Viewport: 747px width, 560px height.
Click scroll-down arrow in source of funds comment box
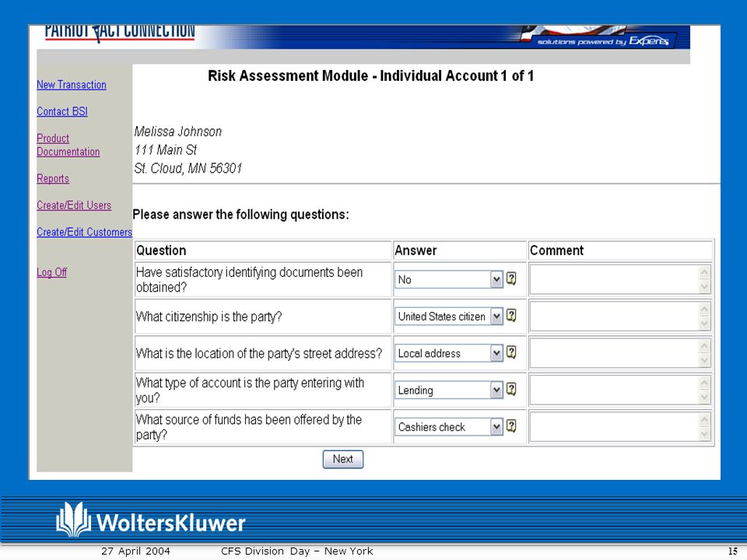705,434
